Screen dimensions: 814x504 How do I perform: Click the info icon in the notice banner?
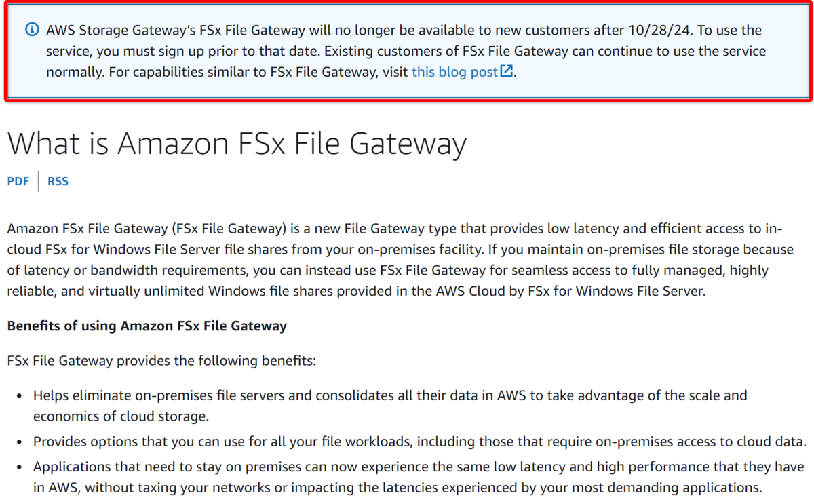(x=31, y=30)
